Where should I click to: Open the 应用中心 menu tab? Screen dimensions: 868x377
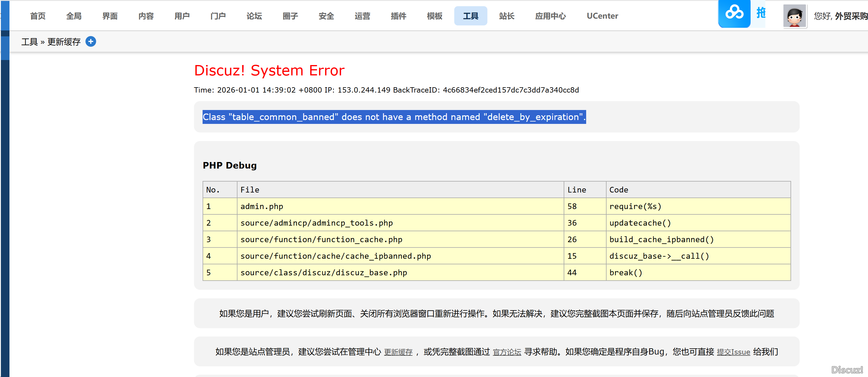tap(550, 16)
